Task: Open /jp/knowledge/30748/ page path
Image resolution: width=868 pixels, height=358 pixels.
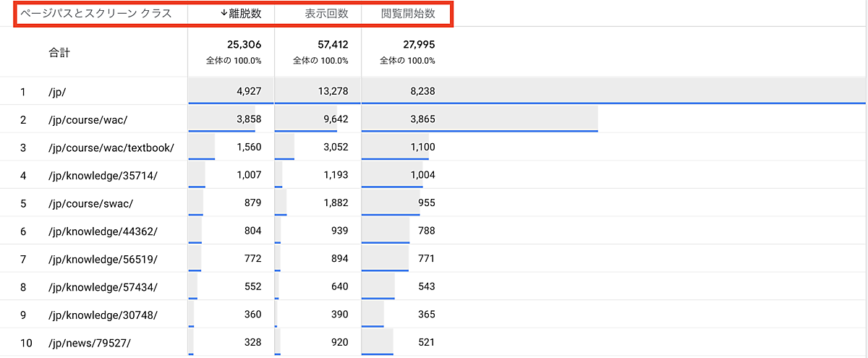Action: click(x=102, y=315)
